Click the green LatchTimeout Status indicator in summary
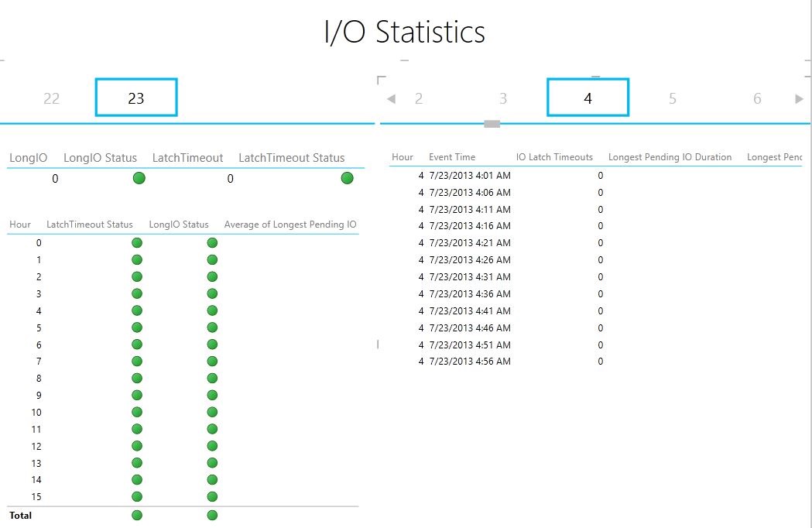Image resolution: width=812 pixels, height=528 pixels. 347,177
